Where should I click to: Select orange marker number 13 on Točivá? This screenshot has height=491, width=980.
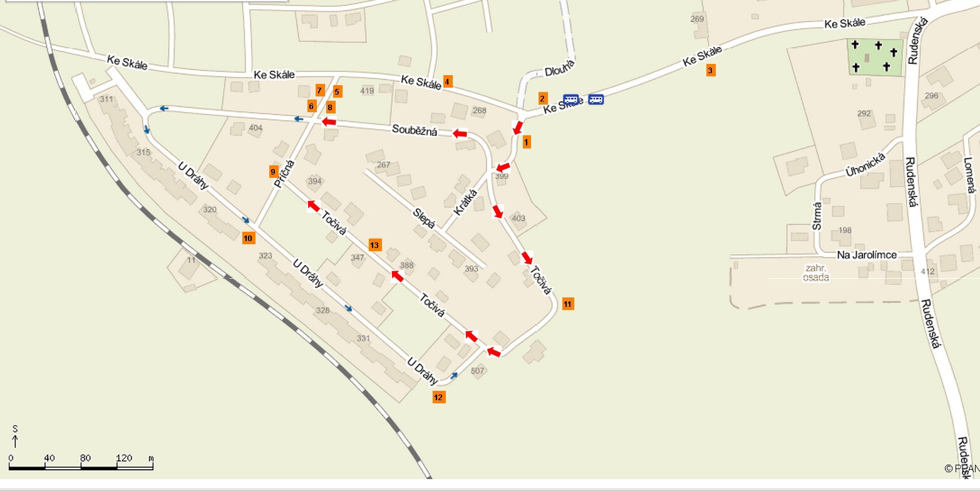[374, 245]
